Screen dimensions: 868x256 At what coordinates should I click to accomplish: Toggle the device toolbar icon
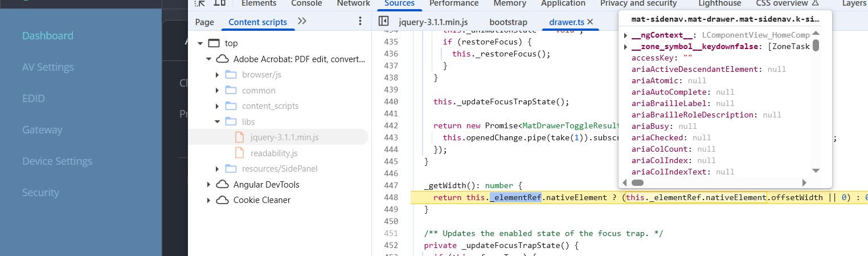click(x=219, y=3)
